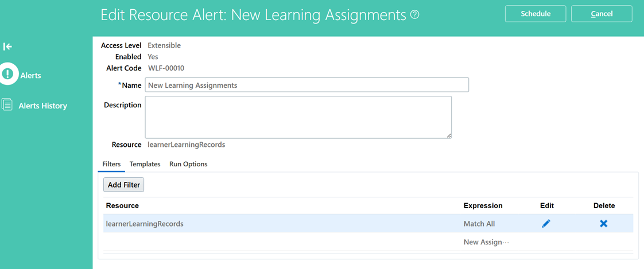Select the Filters tab
This screenshot has width=644, height=269.
(x=111, y=164)
